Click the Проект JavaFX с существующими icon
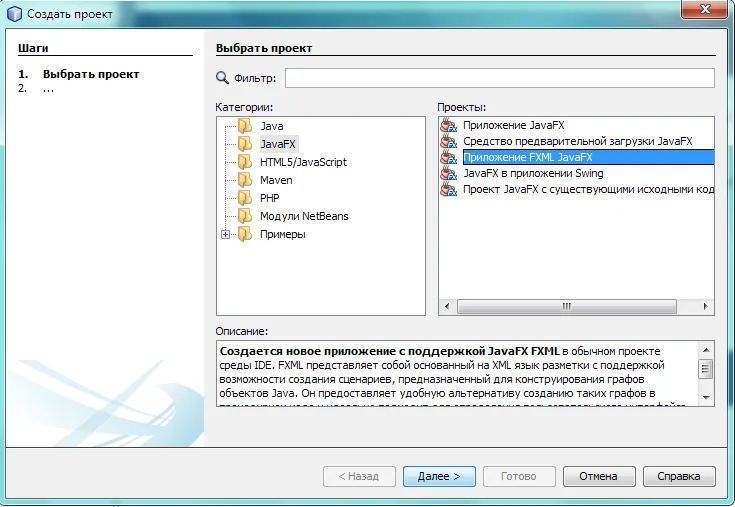Viewport: 735px width, 507px height. tap(449, 190)
